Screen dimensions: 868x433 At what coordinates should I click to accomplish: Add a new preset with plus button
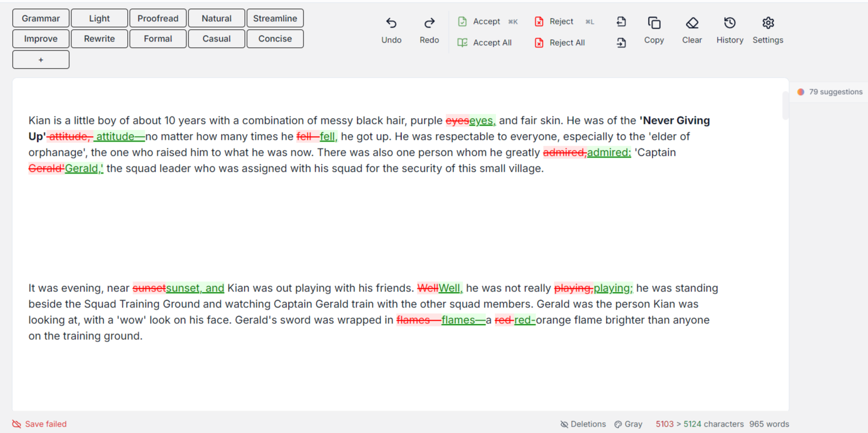point(41,60)
